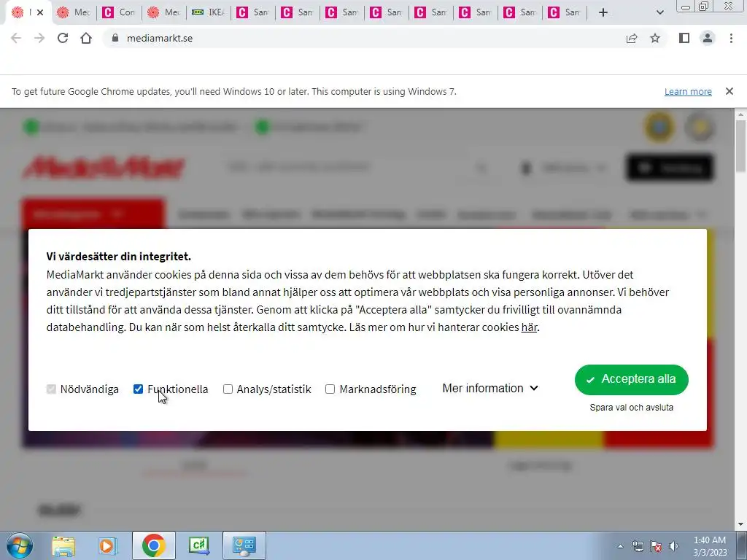Switch to the 'Con' tab
747x560 pixels.
(x=119, y=12)
